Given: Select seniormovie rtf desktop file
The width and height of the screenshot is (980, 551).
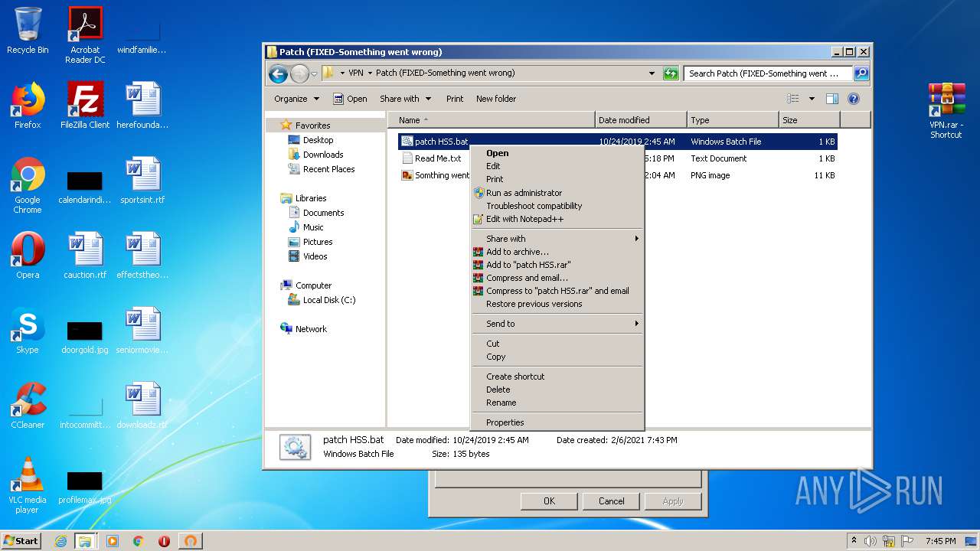Looking at the screenshot, I should (x=143, y=331).
